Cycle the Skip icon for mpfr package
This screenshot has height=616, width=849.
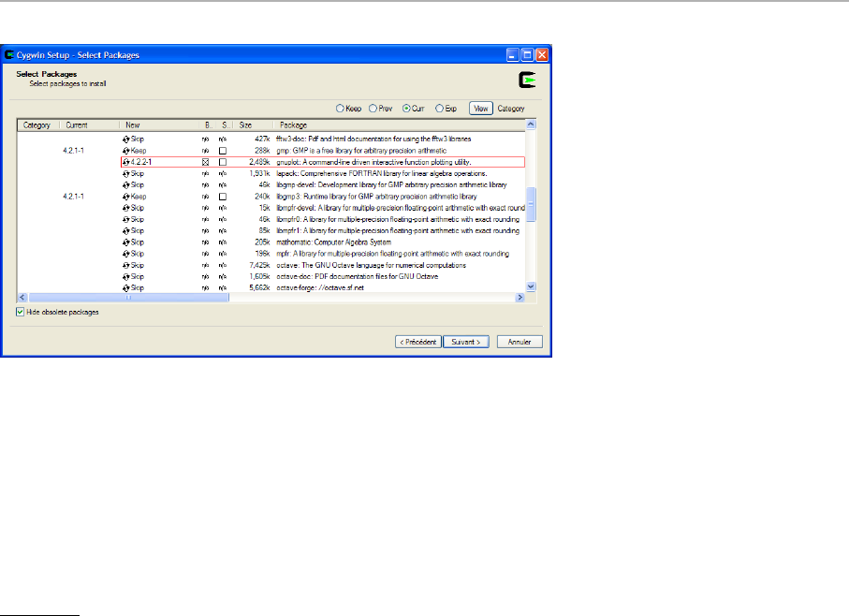(x=125, y=254)
